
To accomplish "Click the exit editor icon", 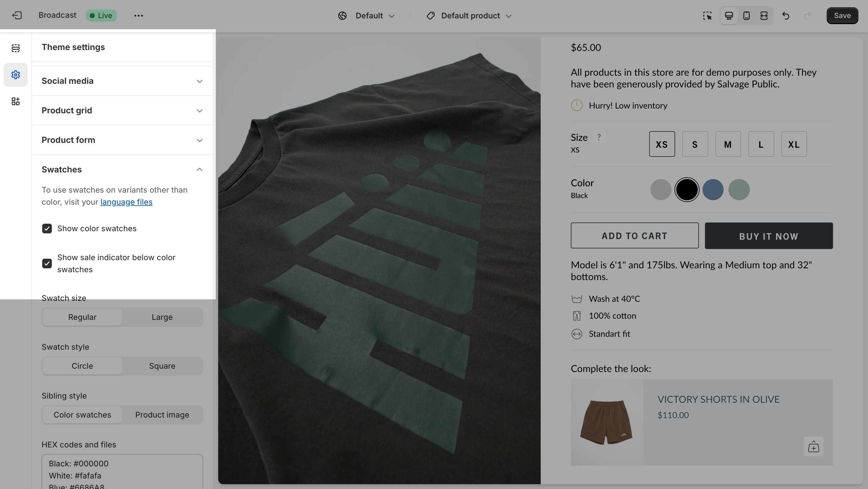I will (17, 15).
